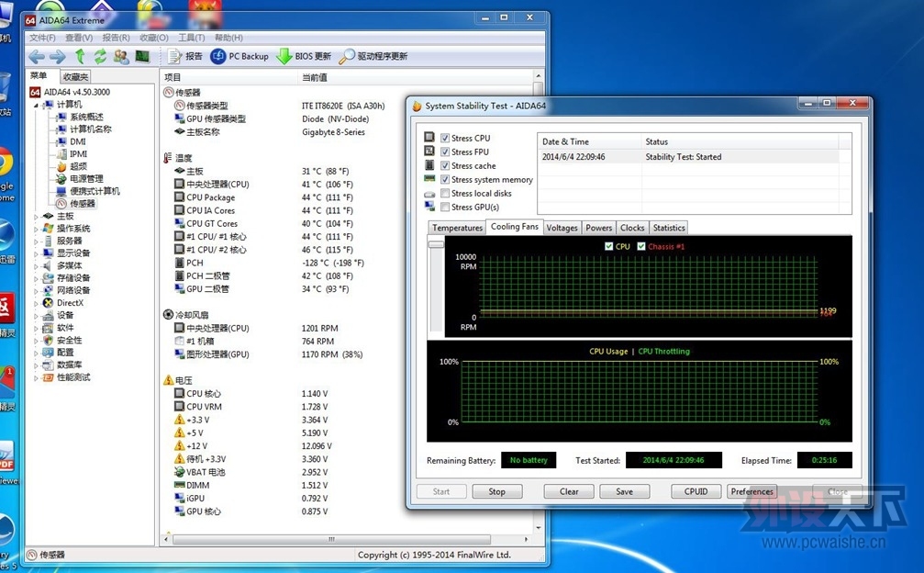Open the 文件(F) menu
Screen dimensions: 924x573
click(x=42, y=38)
